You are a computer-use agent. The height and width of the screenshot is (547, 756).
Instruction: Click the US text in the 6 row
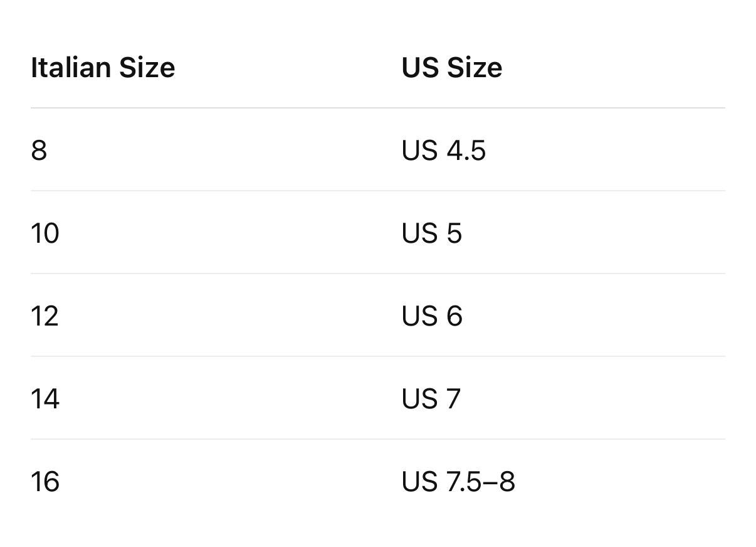coord(419,316)
